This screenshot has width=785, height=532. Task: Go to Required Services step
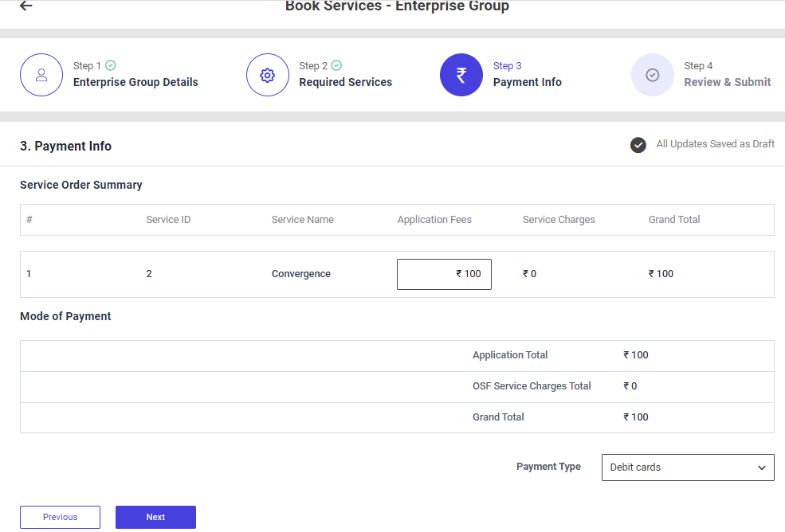click(345, 82)
